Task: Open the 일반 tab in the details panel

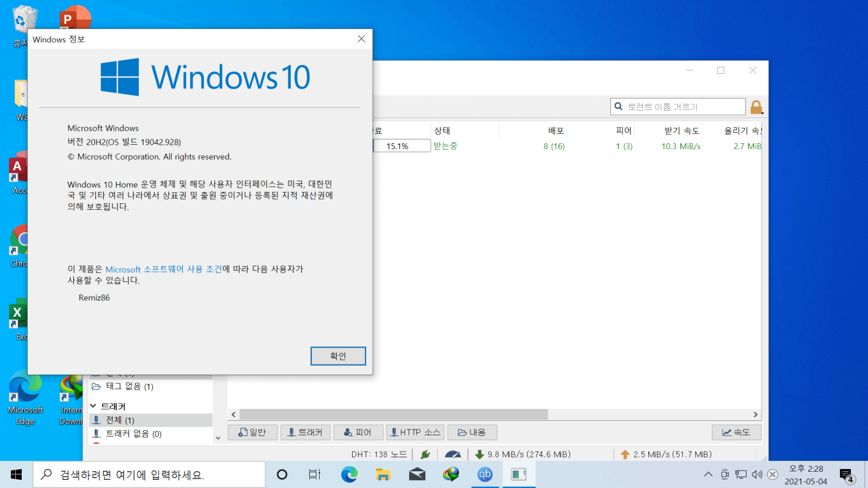Action: (x=253, y=432)
